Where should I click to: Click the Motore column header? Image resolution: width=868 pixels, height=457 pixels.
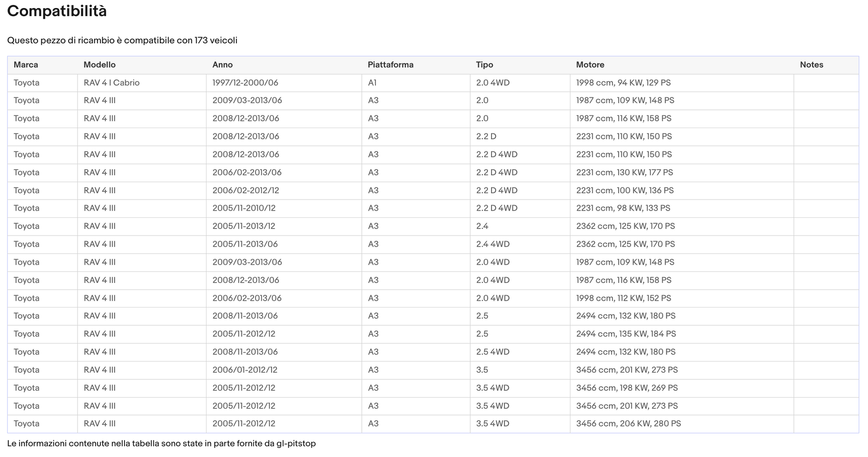tap(682, 65)
